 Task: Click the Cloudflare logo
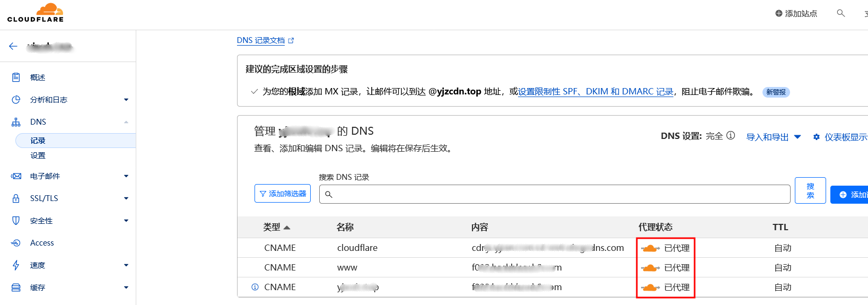pyautogui.click(x=36, y=13)
